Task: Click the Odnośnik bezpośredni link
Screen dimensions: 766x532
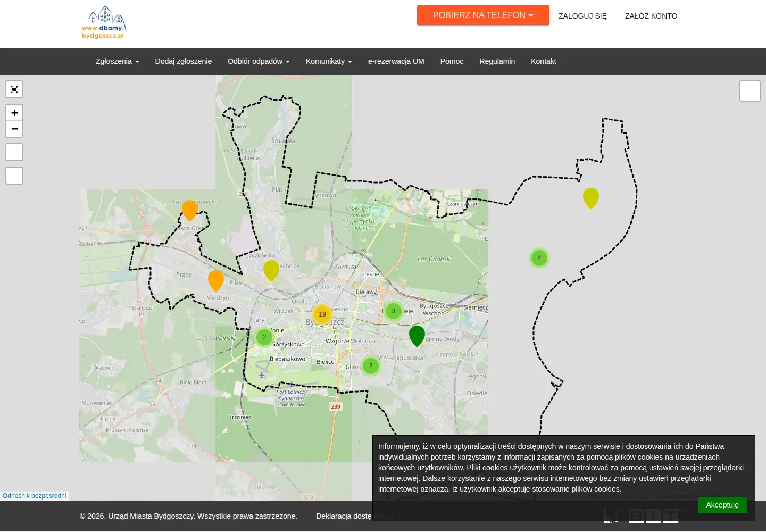Action: pyautogui.click(x=35, y=496)
